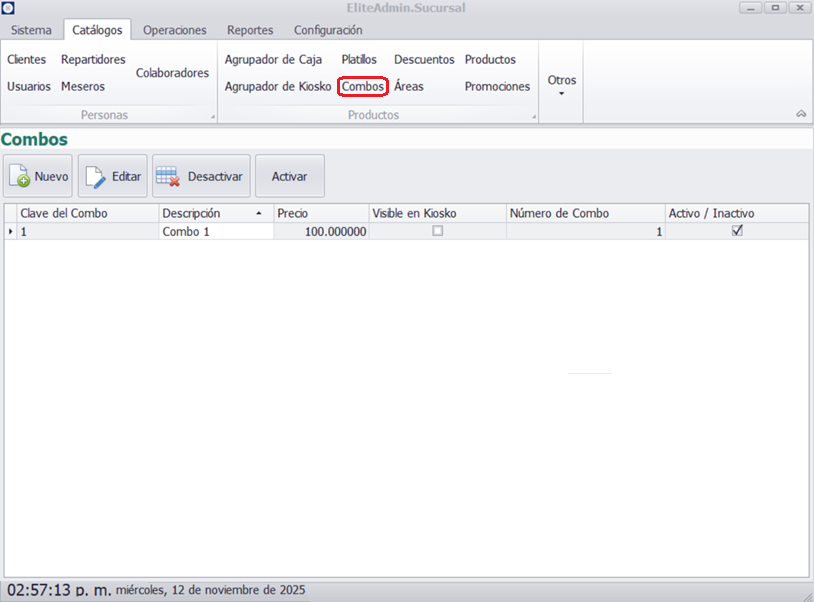Click the application logo icon in title bar
814x602 pixels.
pyautogui.click(x=9, y=8)
